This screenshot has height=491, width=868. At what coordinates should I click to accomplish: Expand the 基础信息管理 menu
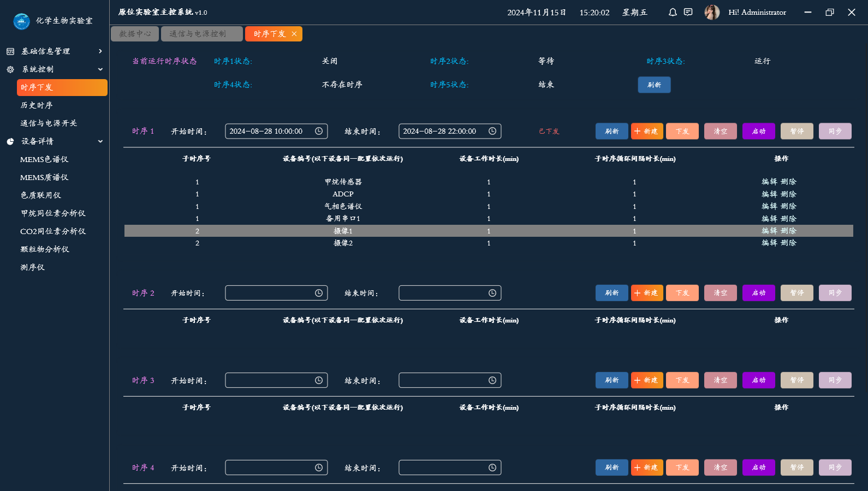(100, 51)
